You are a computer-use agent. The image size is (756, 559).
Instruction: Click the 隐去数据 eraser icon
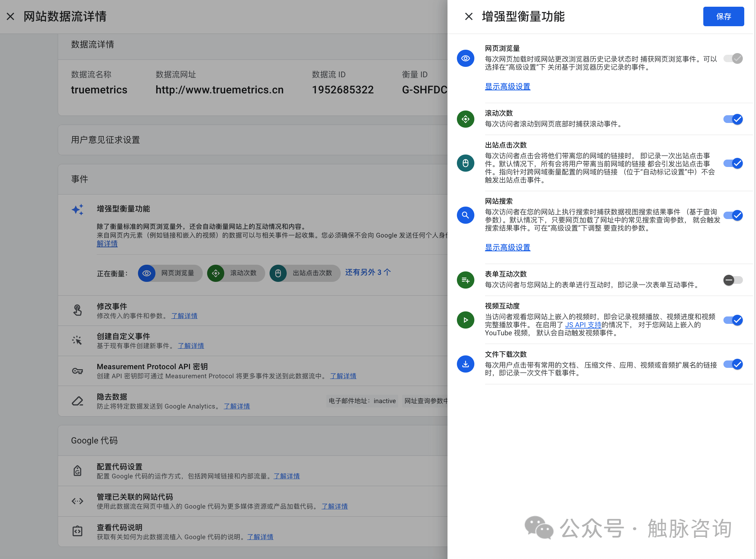78,401
